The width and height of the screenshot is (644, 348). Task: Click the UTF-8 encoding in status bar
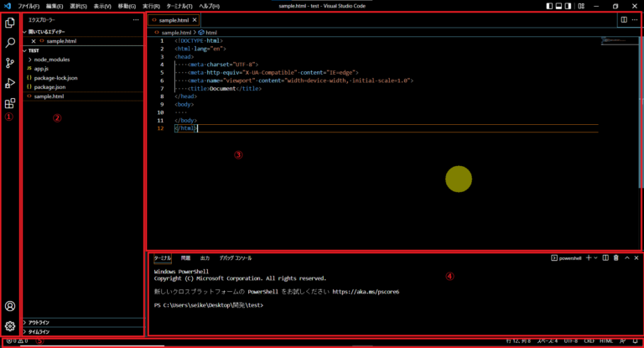point(571,341)
